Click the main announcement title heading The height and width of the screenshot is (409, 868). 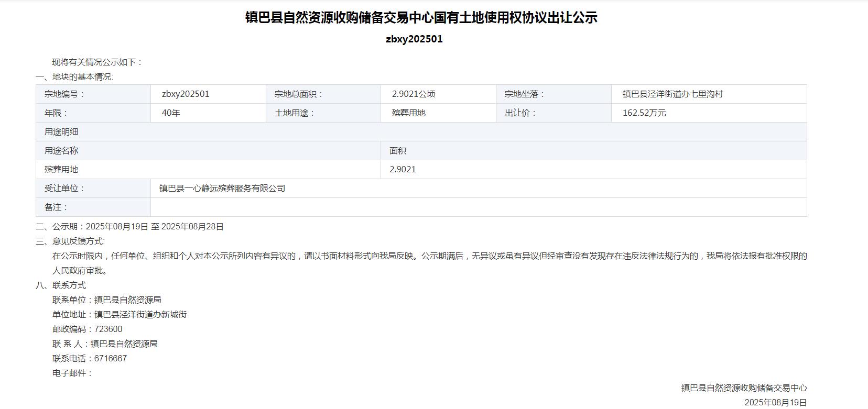(421, 18)
